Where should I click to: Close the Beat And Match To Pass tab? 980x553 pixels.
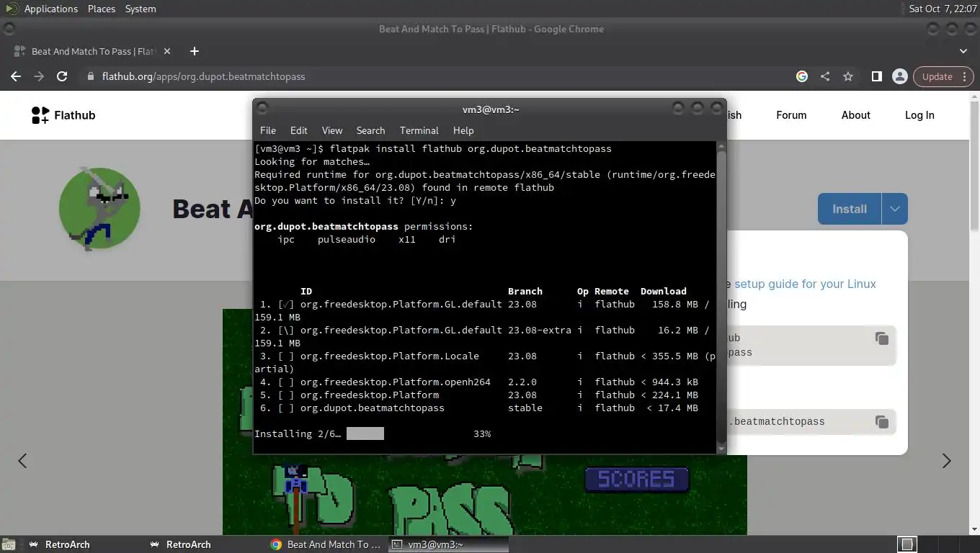click(167, 51)
